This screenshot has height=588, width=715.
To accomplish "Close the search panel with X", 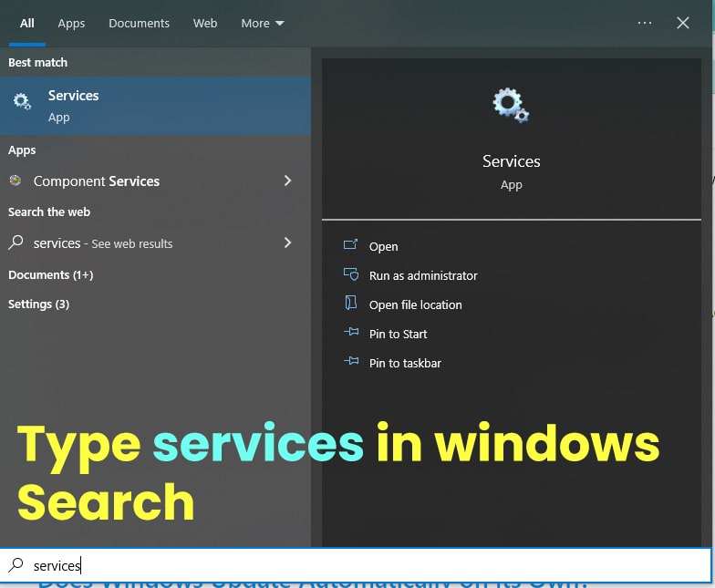I will point(683,23).
